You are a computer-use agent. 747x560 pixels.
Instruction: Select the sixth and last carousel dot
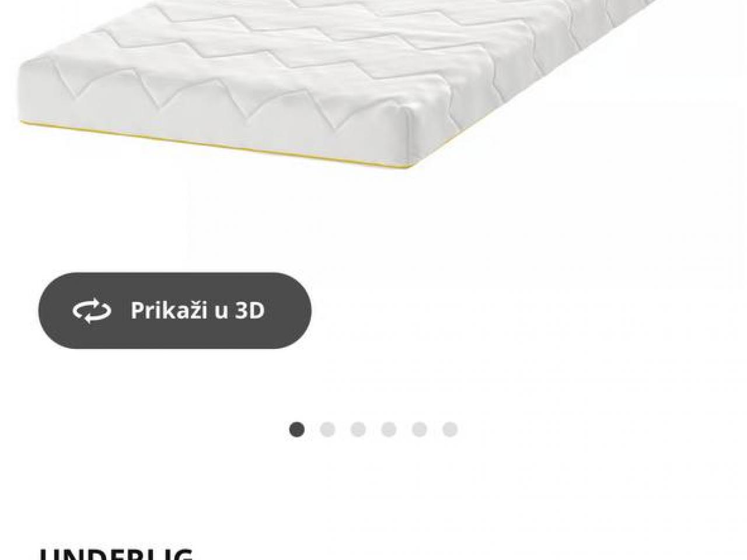[x=449, y=430]
